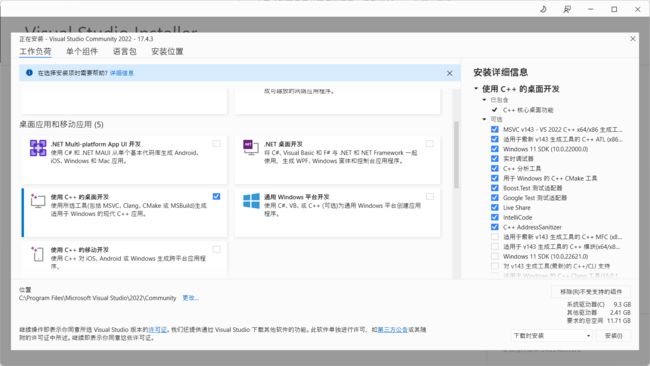Click the 安装详细信息 heading
The width and height of the screenshot is (650, 366).
coord(500,72)
